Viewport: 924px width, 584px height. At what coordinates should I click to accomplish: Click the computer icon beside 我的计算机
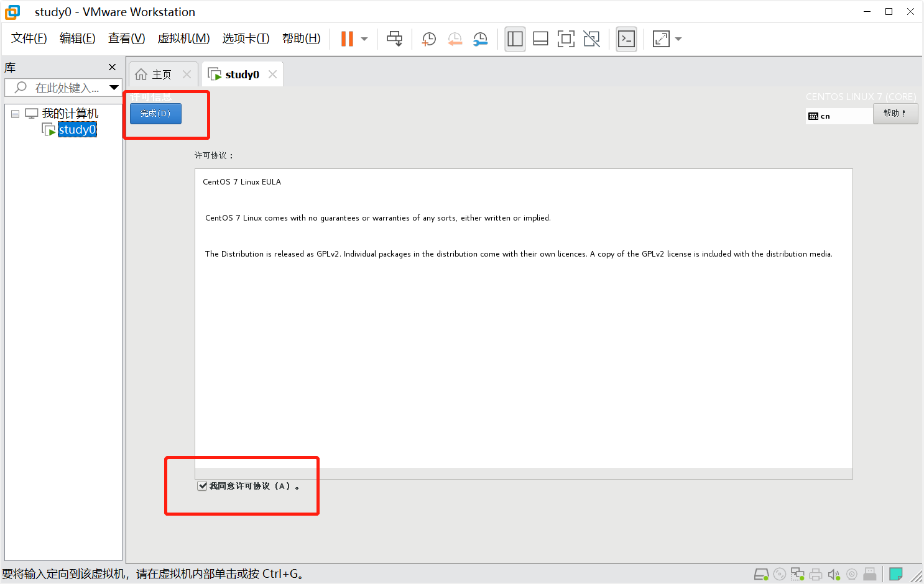coord(32,114)
